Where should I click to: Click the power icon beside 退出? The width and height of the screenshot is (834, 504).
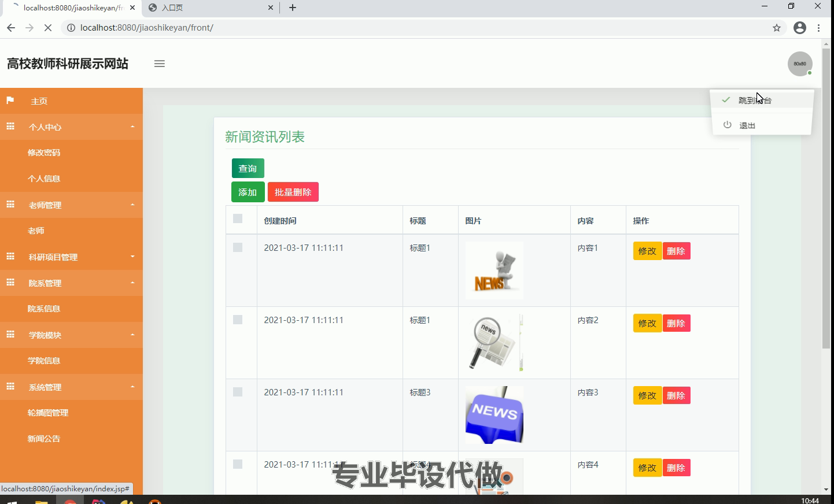[x=728, y=125]
